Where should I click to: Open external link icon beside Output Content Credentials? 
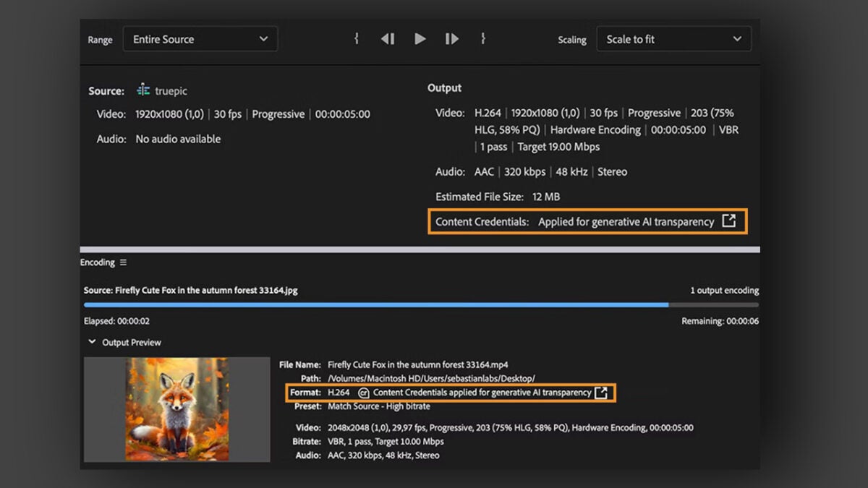[729, 221]
